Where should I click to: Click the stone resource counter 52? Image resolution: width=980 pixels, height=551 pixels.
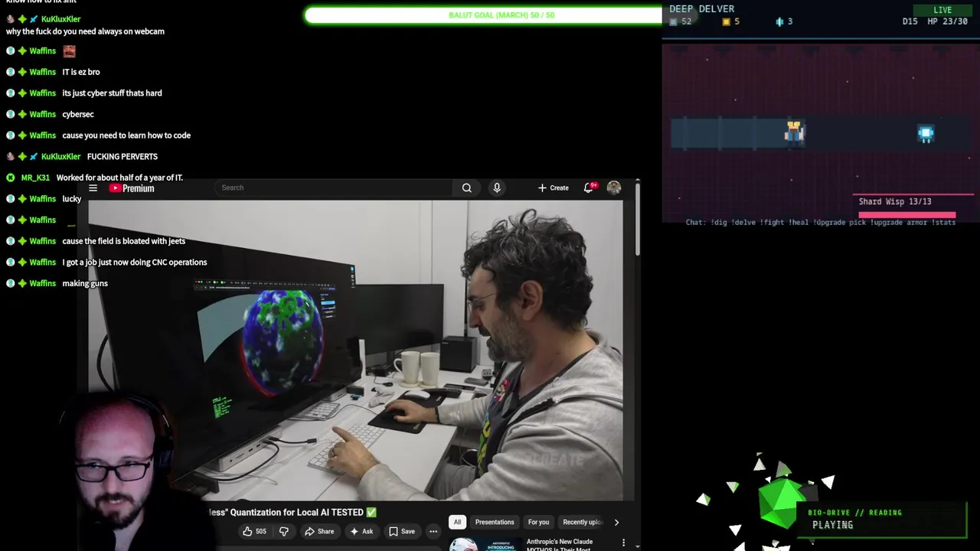[x=681, y=21]
